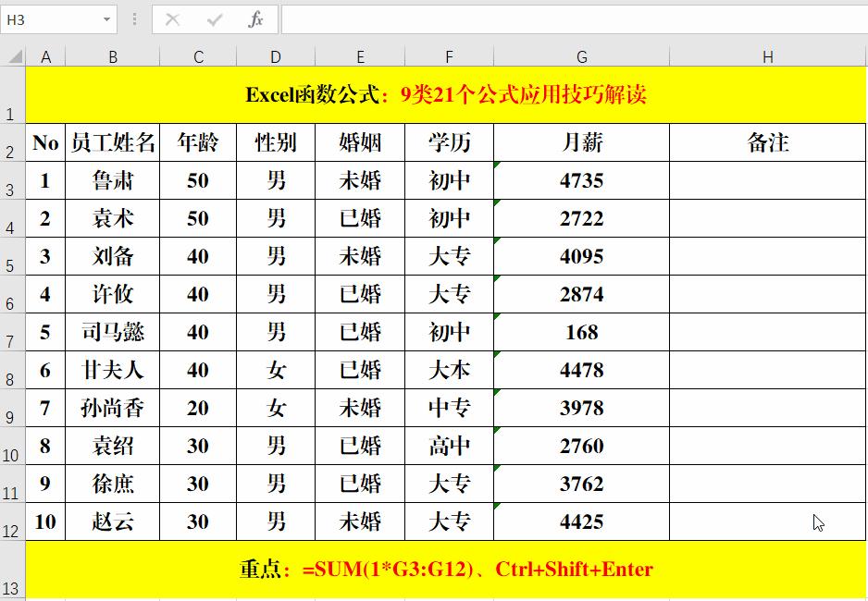Select the 员工姓名 header cell
Viewport: 868px width, 601px height.
[x=113, y=142]
